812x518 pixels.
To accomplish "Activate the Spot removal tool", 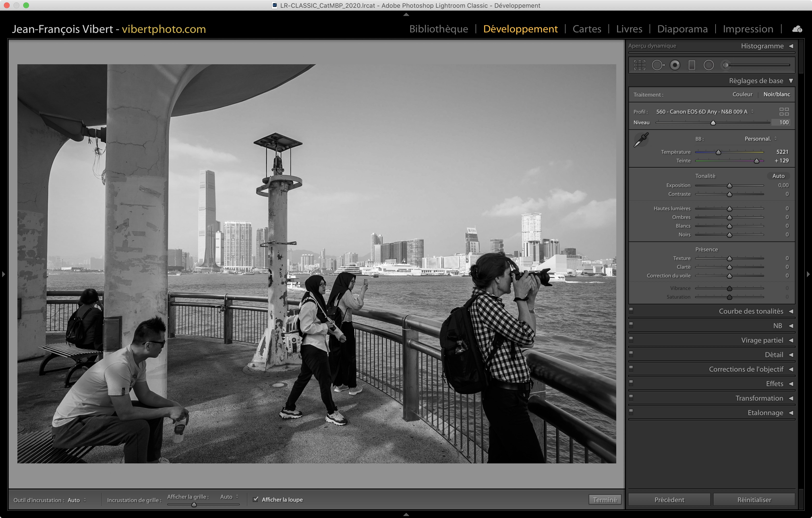I will pos(658,65).
